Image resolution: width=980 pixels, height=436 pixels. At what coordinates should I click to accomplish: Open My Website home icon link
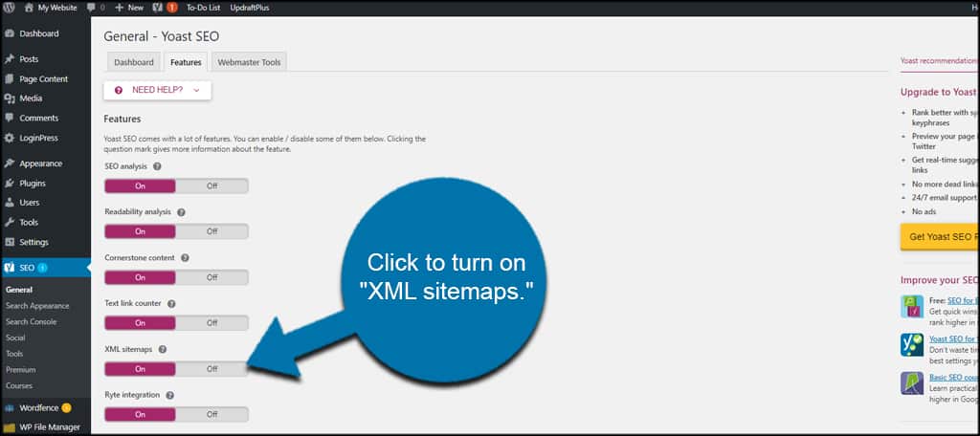pyautogui.click(x=29, y=8)
